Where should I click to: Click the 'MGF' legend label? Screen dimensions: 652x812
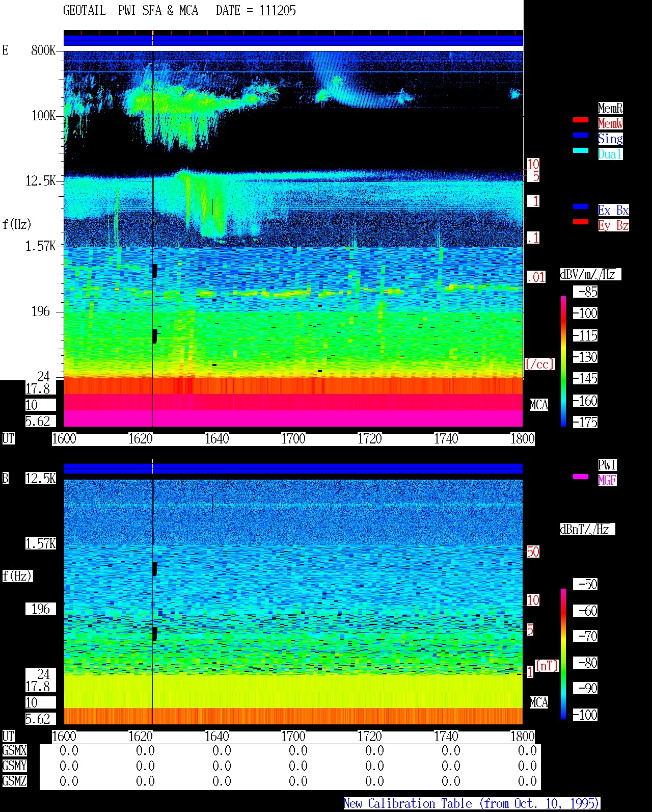pyautogui.click(x=607, y=480)
